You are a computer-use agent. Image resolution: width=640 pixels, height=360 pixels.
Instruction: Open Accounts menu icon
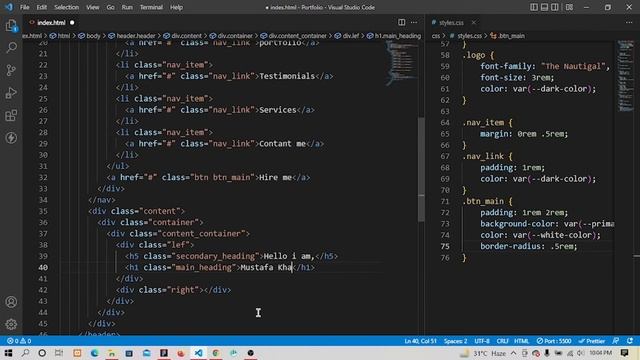[x=11, y=302]
